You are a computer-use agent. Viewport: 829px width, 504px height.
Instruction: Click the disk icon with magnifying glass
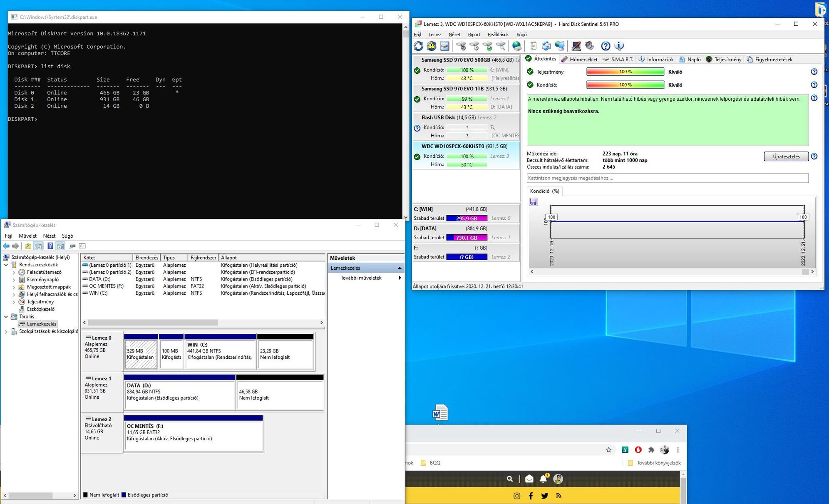(x=501, y=46)
